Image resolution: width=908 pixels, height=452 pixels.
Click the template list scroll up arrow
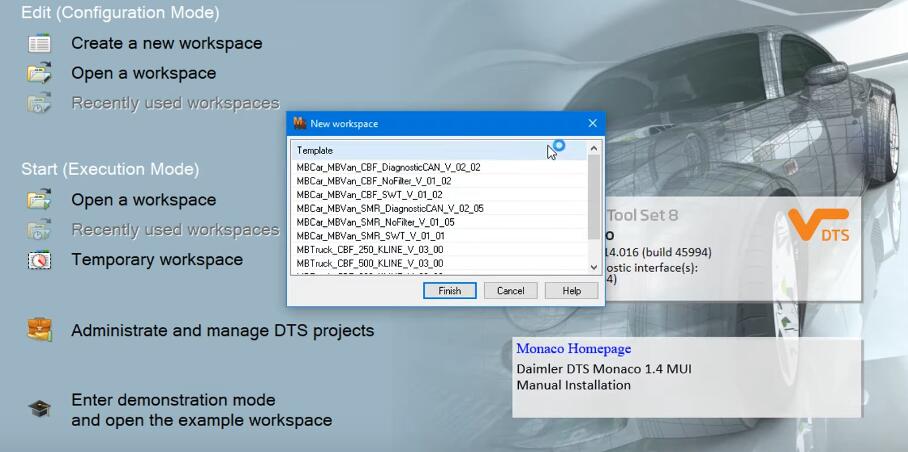pyautogui.click(x=594, y=148)
